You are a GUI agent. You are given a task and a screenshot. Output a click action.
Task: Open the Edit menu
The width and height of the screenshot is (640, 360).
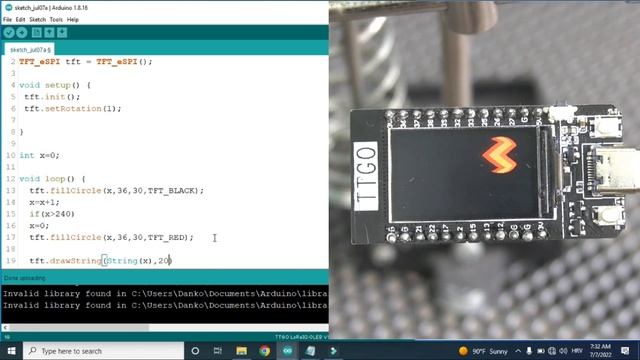[20, 20]
